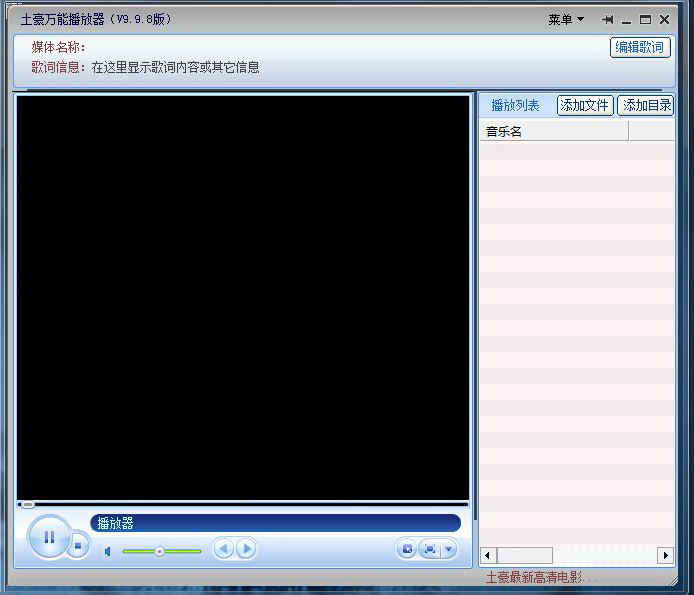Go to the previous track
Viewport: 694px width, 595px height.
[x=224, y=549]
